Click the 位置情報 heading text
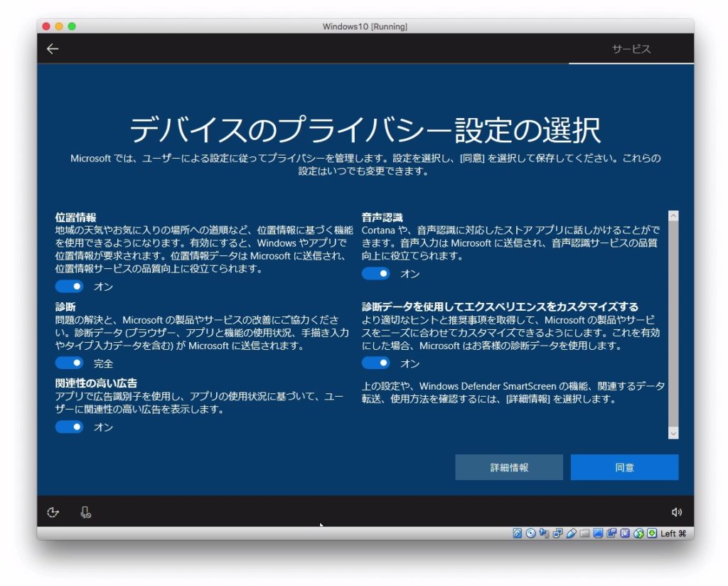The image size is (728, 586). pyautogui.click(x=75, y=218)
